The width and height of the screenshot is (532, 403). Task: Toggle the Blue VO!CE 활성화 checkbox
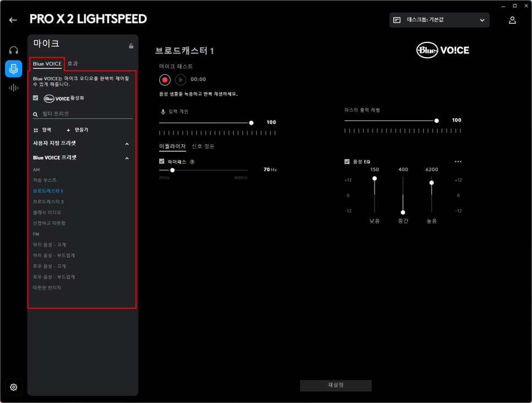point(36,98)
